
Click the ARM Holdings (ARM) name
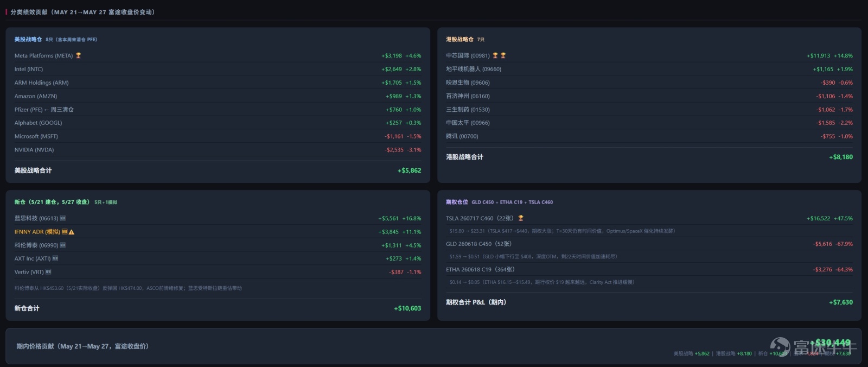click(x=41, y=83)
